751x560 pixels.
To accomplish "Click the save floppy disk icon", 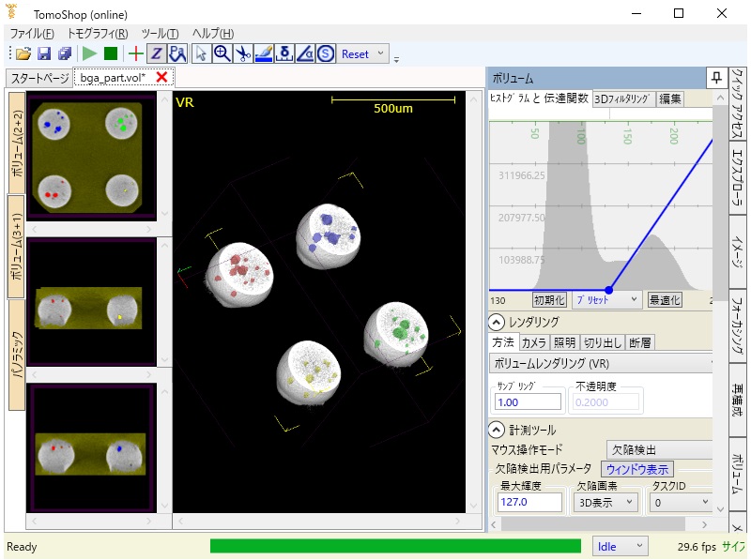I will (44, 53).
